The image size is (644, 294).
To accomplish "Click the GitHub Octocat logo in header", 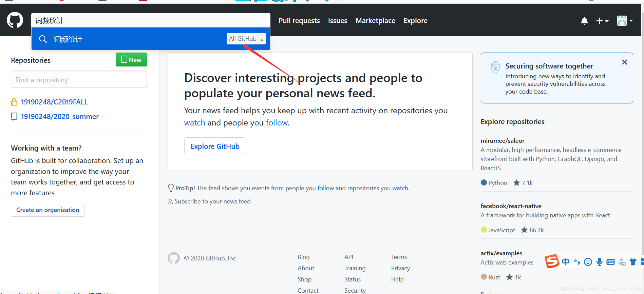I will 15,20.
